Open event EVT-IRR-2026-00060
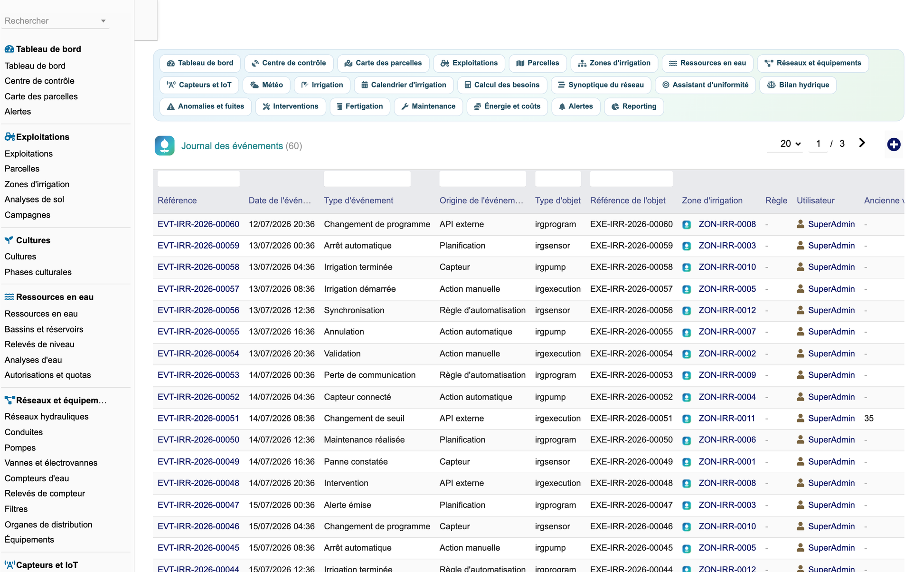This screenshot has height=572, width=924. pos(198,224)
